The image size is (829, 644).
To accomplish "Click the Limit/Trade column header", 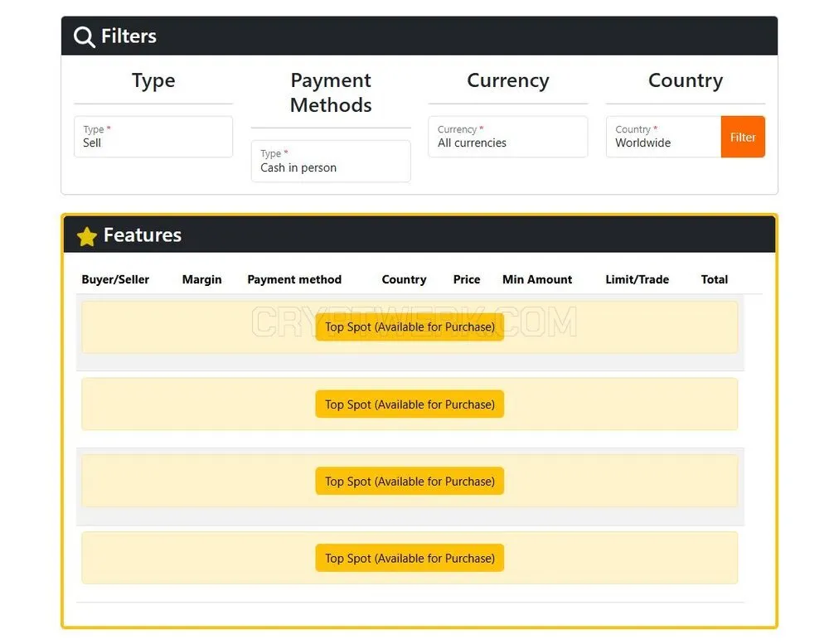I will point(637,279).
